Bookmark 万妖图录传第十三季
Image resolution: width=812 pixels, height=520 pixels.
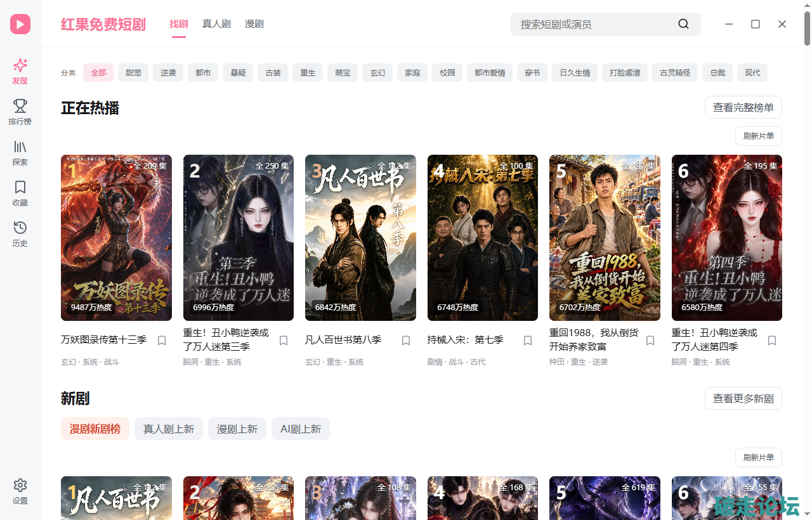(162, 341)
